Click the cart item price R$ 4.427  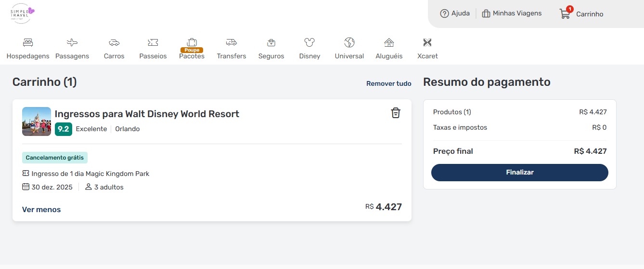click(x=384, y=207)
